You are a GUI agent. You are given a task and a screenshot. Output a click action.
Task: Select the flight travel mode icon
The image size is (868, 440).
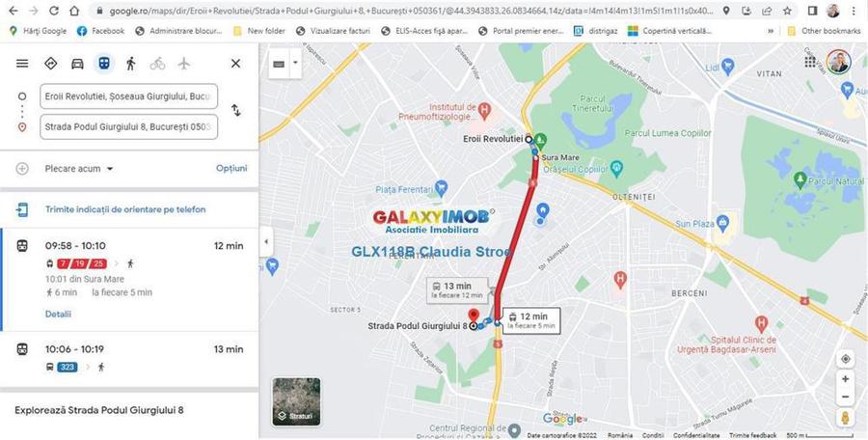pos(184,64)
